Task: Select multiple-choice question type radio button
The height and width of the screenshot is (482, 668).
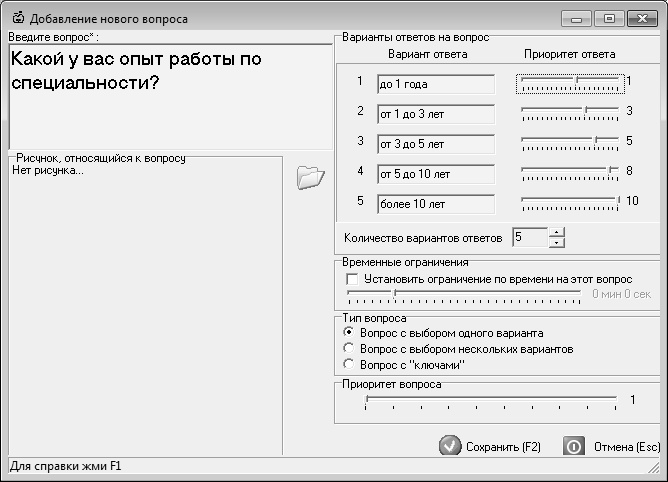Action: point(348,349)
